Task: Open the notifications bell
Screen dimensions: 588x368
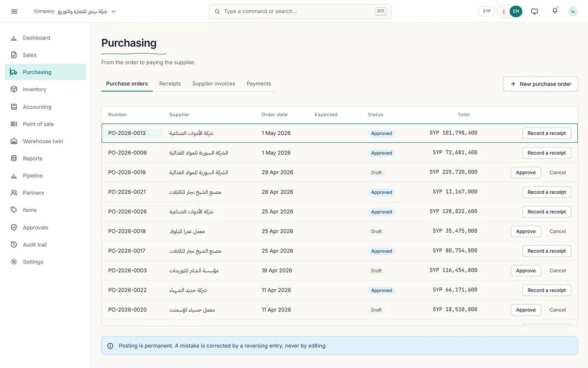Action: pyautogui.click(x=555, y=11)
